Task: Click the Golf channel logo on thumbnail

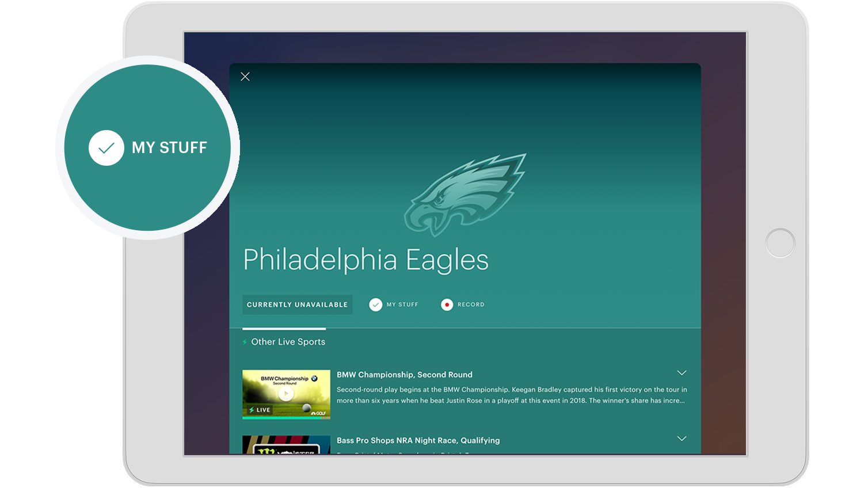Action: pos(318,413)
